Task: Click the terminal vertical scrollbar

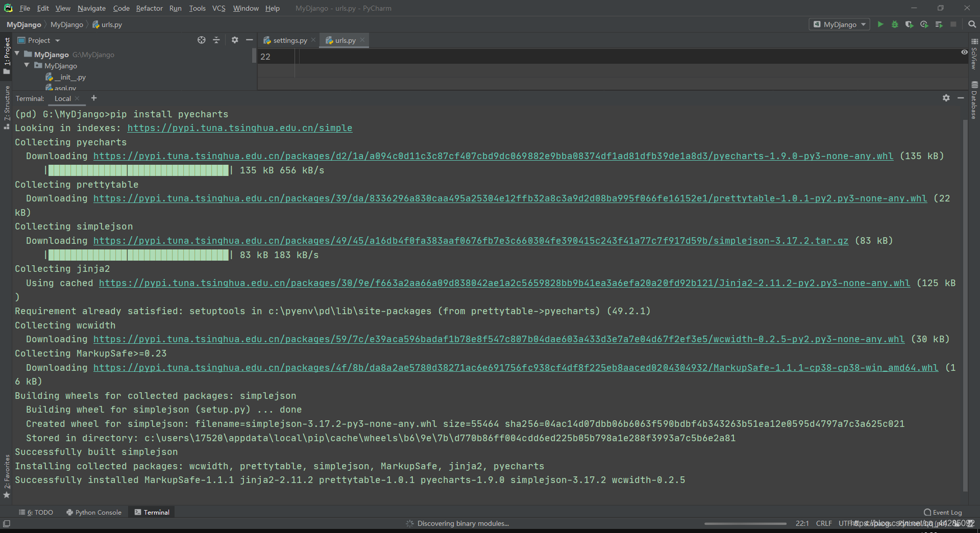Action: point(965,305)
